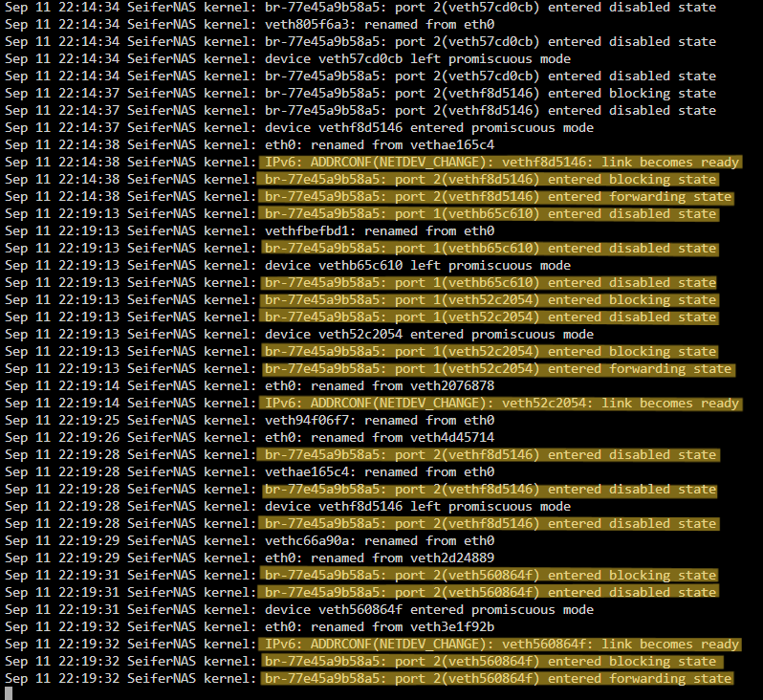This screenshot has height=700, width=763.
Task: Click 22:14:37 vethf8d5146 'entered disabled state' line
Action: coord(360,111)
